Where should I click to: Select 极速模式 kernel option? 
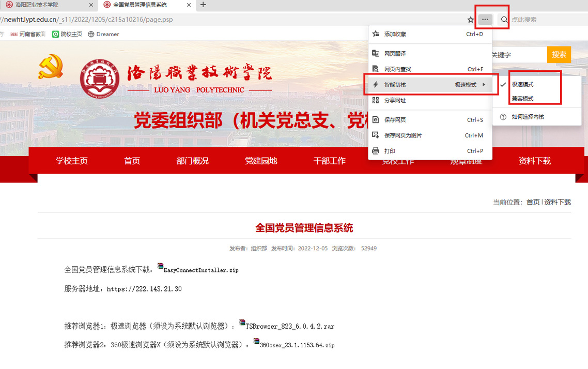522,84
